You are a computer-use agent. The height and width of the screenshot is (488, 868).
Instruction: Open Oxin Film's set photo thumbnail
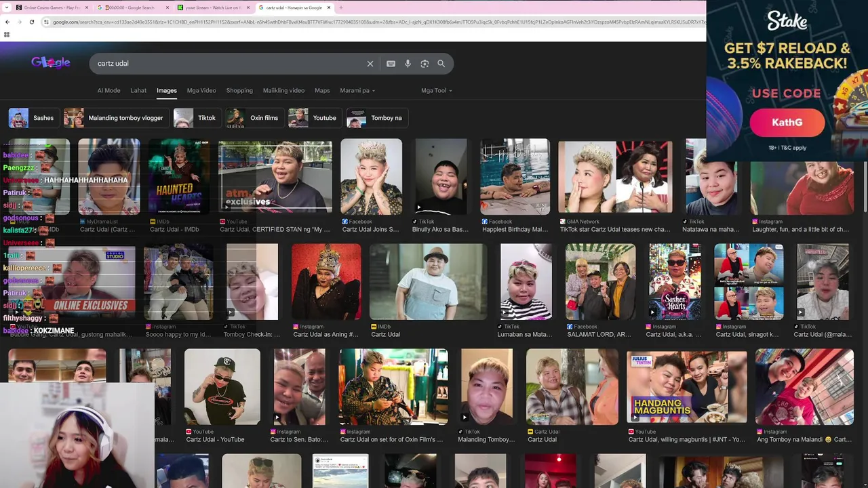(x=393, y=386)
